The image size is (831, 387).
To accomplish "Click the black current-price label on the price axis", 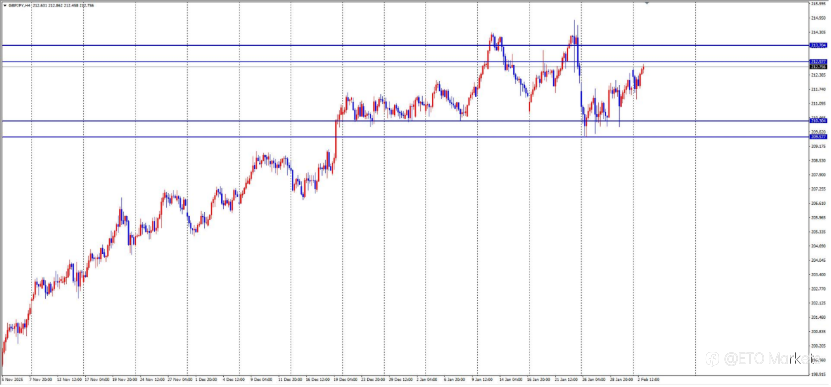I will pyautogui.click(x=819, y=66).
